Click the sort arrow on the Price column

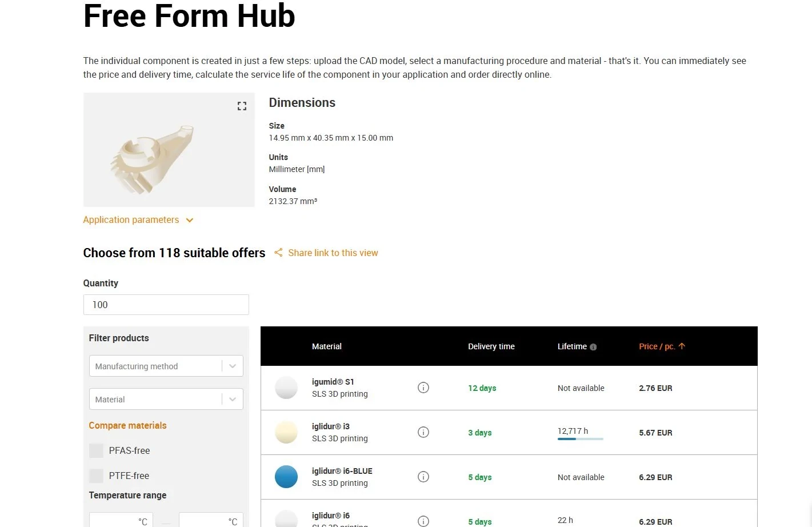coord(682,346)
